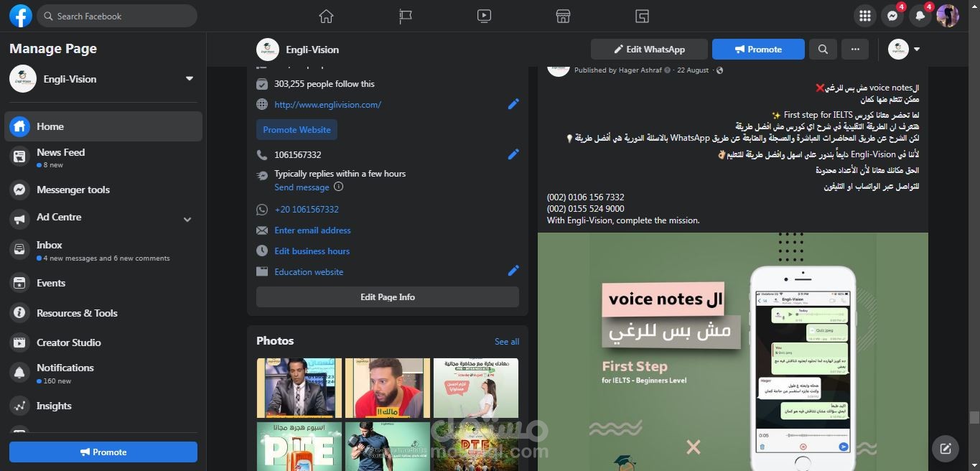Expand the Engli-Vision page switcher dropdown

(x=190, y=79)
